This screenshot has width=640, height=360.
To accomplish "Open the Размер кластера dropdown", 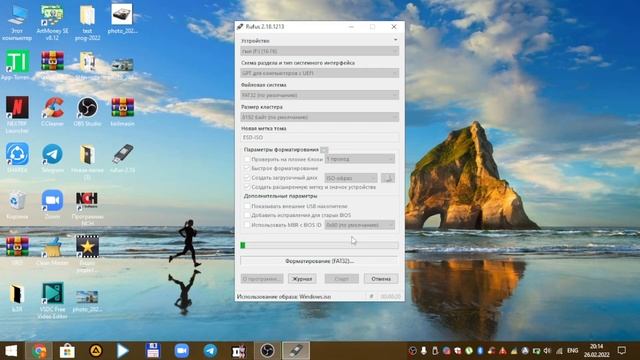I will (320, 117).
